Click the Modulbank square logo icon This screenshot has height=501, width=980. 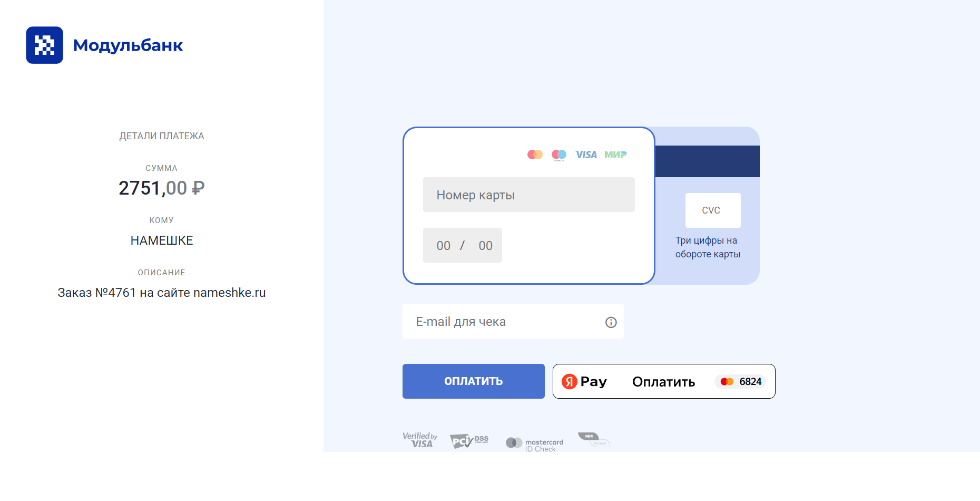(45, 45)
